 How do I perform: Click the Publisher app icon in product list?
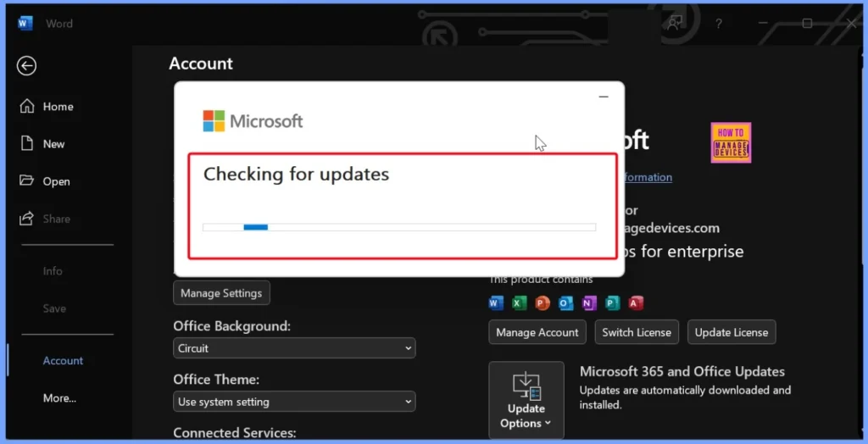(612, 302)
